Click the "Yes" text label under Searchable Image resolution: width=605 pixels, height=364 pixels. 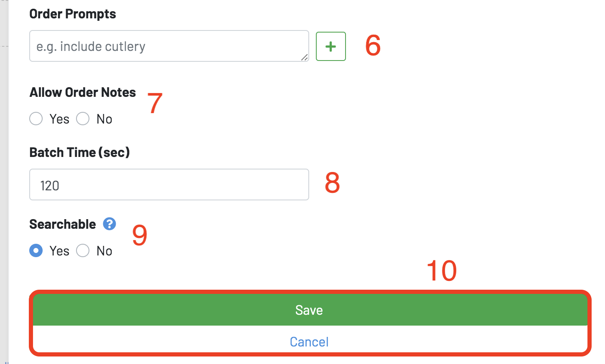tap(59, 251)
